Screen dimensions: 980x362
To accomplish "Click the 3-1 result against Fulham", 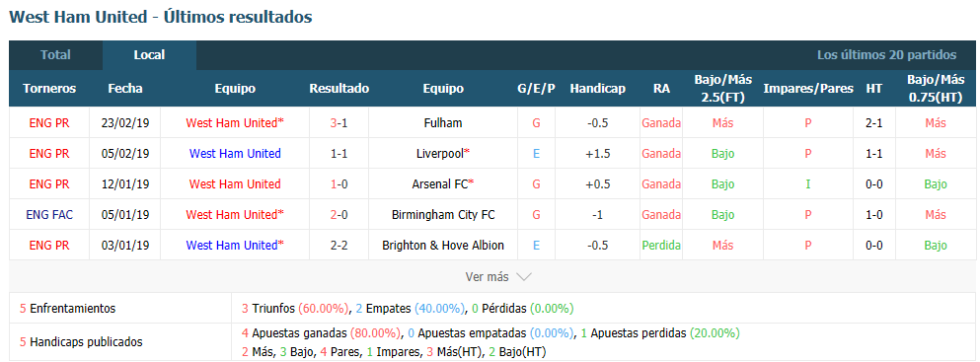I will point(339,123).
